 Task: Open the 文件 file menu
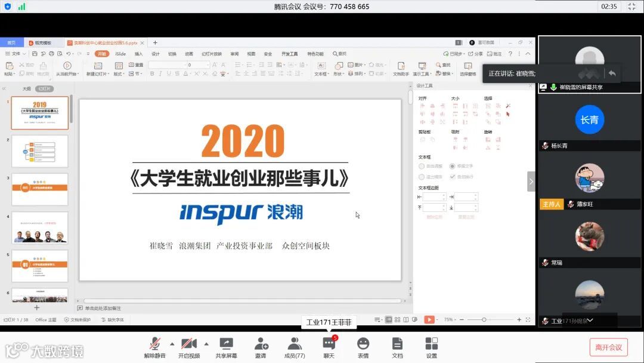pyautogui.click(x=16, y=54)
